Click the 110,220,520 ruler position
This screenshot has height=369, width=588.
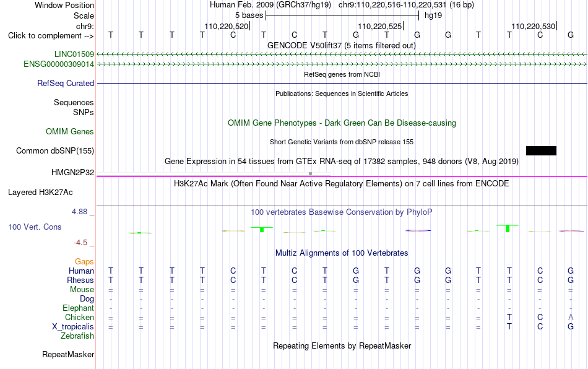tap(226, 26)
